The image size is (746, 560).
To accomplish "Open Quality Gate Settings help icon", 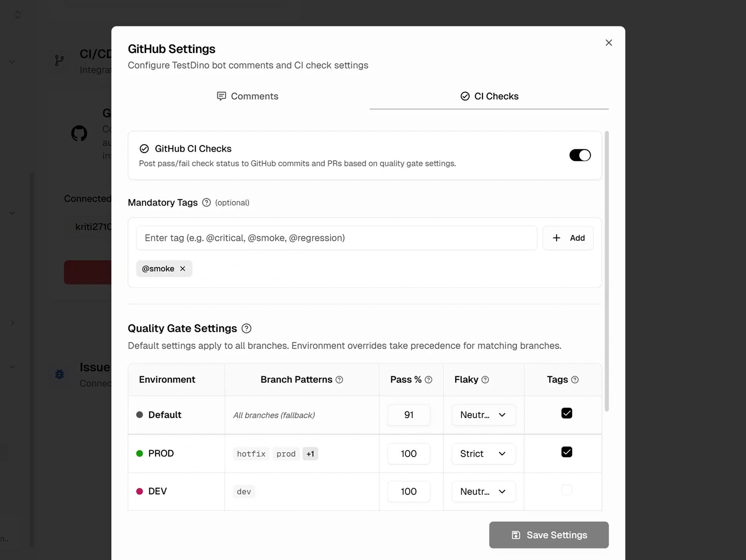I will point(246,328).
